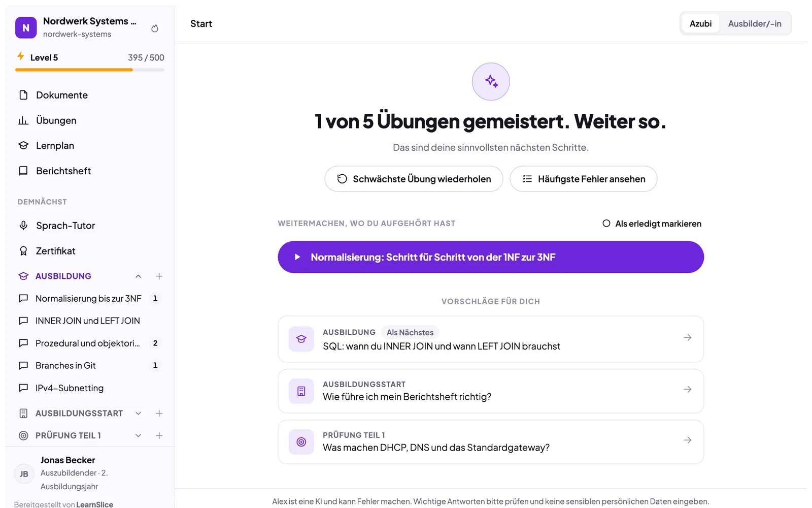Click the document icon on Berichtsheft card
The image size is (812, 508).
point(301,391)
